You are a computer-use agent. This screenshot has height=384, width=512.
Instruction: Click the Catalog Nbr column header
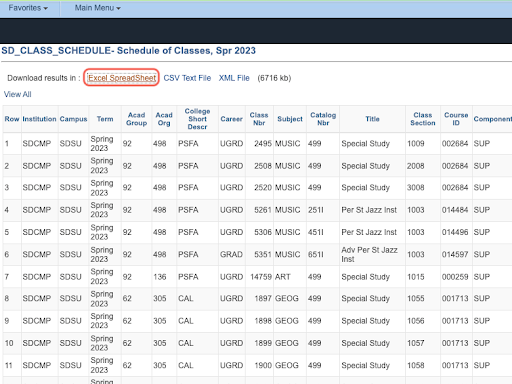(x=323, y=119)
